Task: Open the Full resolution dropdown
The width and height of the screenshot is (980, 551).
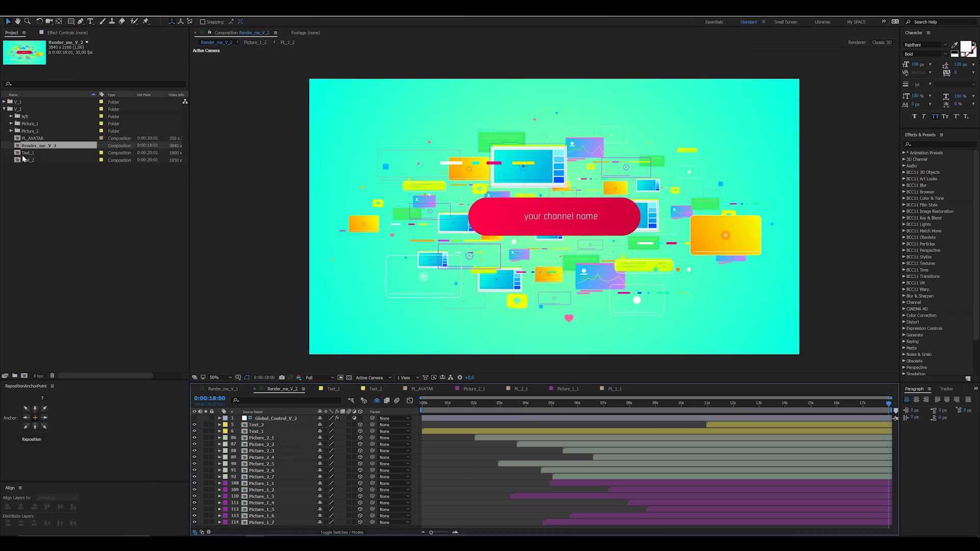Action: pos(320,378)
